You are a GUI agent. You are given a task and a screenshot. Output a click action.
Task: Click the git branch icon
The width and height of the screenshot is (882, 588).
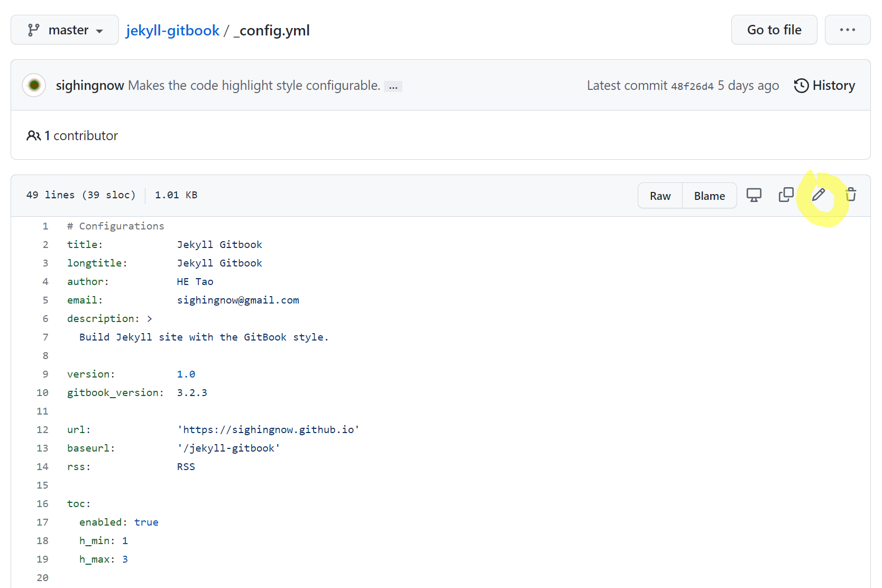coord(33,30)
